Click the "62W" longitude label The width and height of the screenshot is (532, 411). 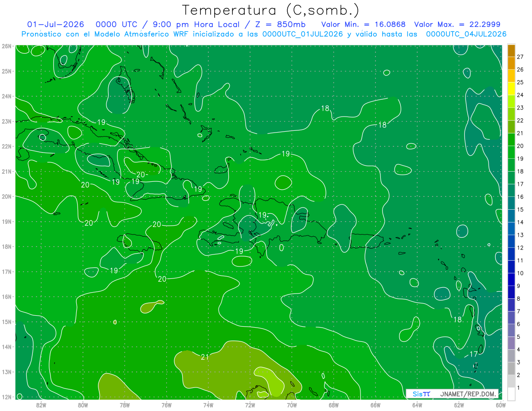click(x=459, y=404)
